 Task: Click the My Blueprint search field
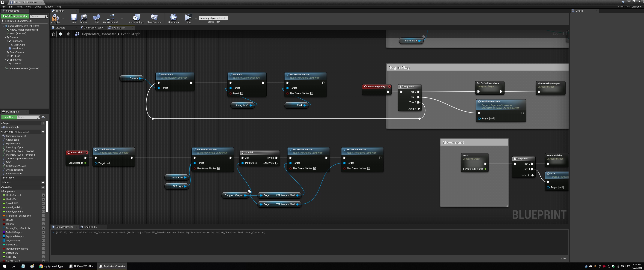coord(27,117)
